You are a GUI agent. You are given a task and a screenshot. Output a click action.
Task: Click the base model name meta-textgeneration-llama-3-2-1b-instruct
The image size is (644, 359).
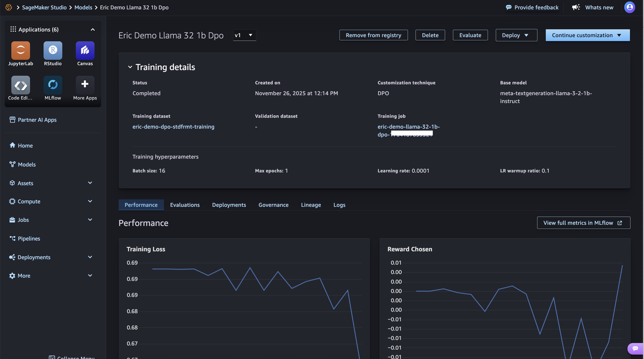546,97
